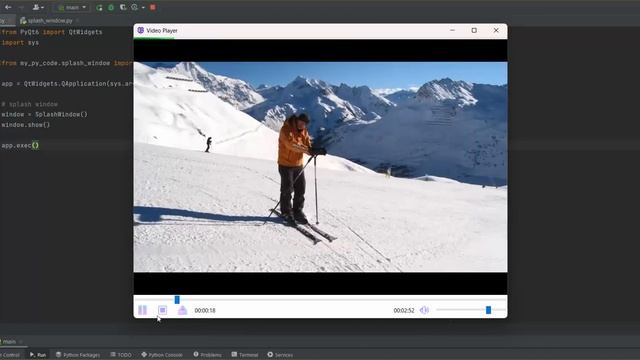Click the elapsed time label 00:00:18
This screenshot has width=640, height=360.
(205, 311)
